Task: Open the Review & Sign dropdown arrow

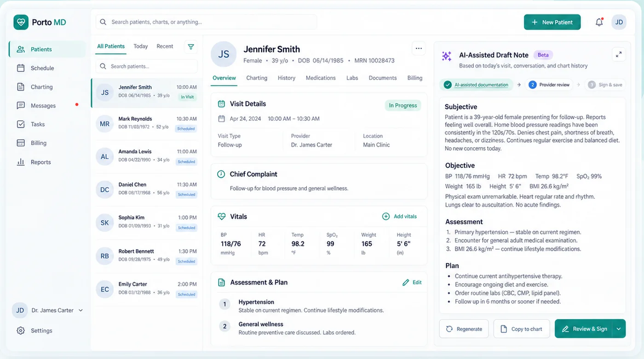Action: pos(619,329)
